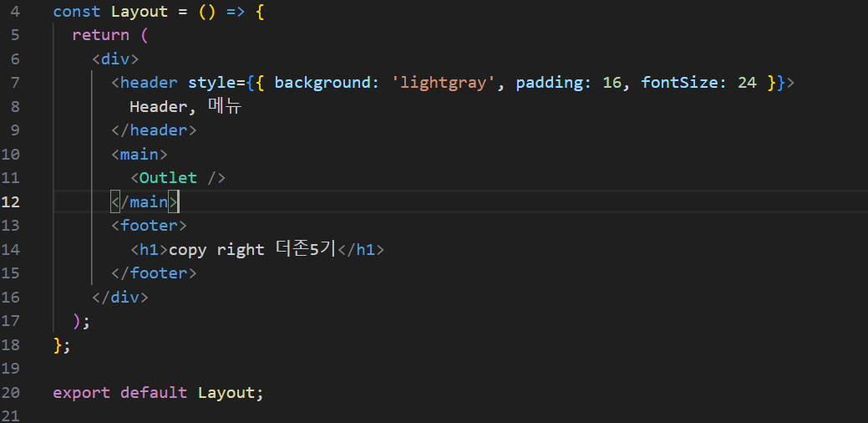868x423 pixels.
Task: Click line number 12 in the gutter
Action: point(11,201)
